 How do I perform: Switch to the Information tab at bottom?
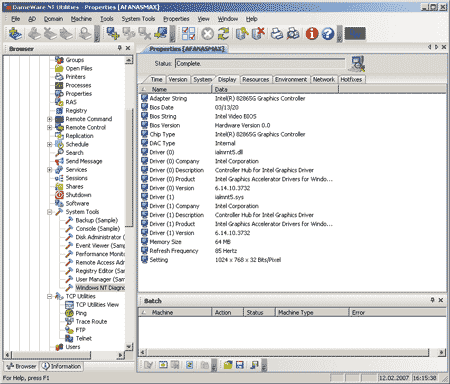62,366
